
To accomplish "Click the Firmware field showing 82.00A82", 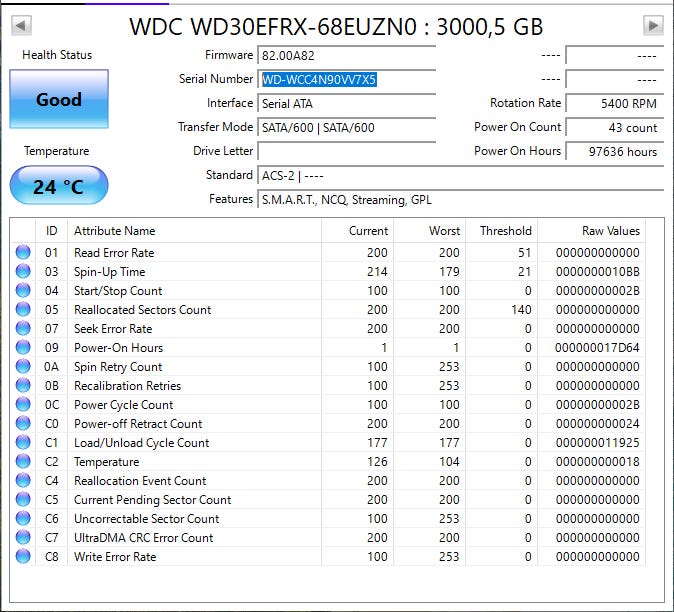I will (346, 55).
